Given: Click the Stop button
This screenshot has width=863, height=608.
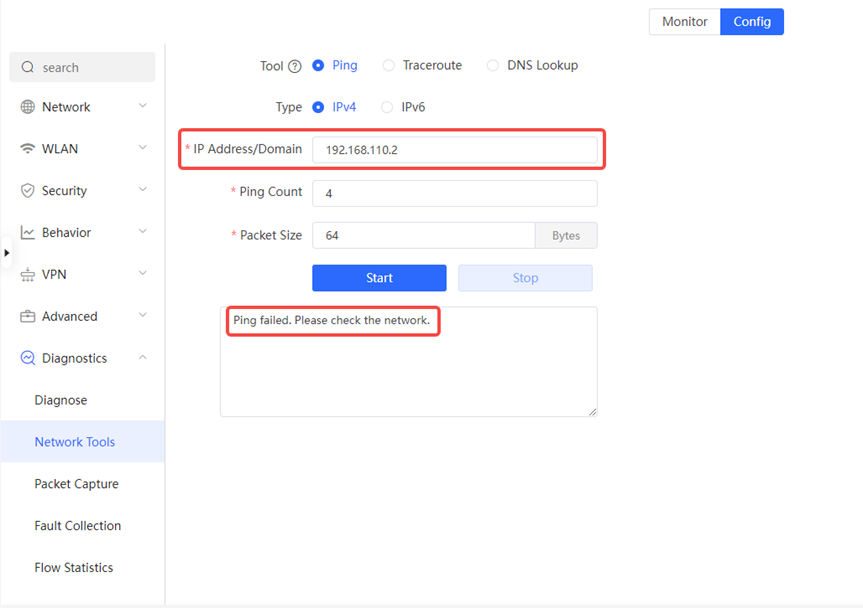Looking at the screenshot, I should 525,278.
